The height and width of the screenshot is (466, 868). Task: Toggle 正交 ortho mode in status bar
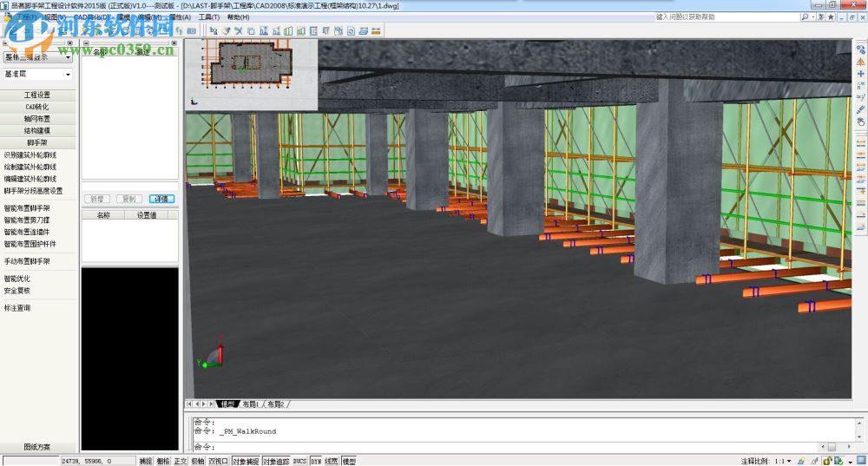click(x=181, y=461)
